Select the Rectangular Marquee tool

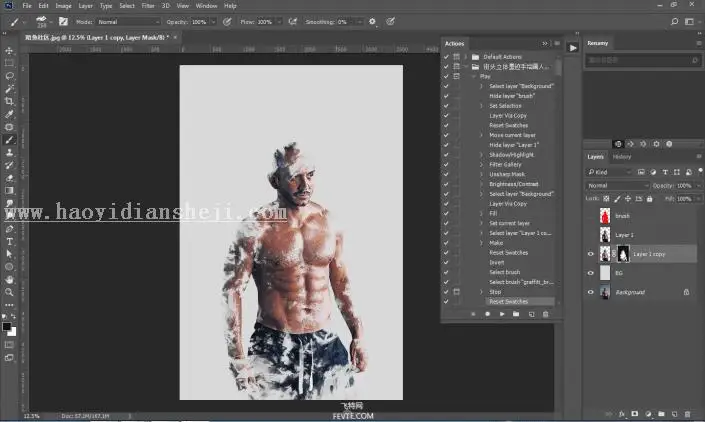point(9,63)
